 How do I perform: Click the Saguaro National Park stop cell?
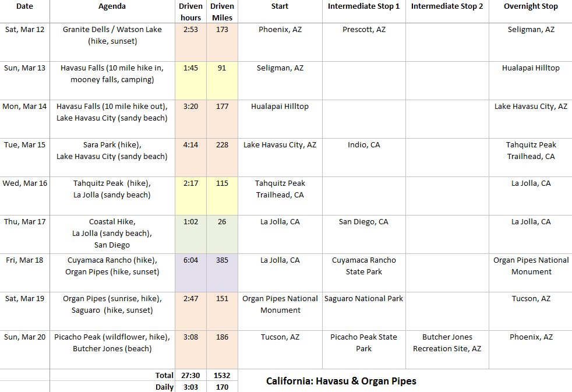[363, 299]
